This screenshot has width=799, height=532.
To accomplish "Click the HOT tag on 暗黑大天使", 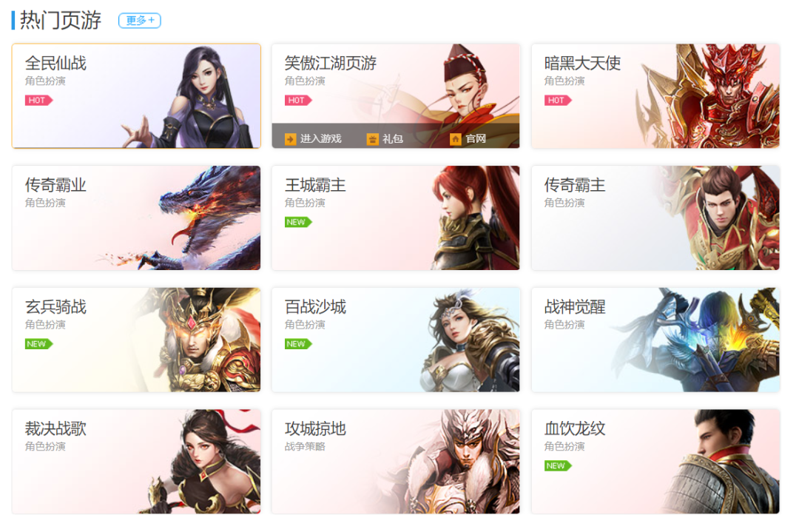I will click(x=558, y=101).
